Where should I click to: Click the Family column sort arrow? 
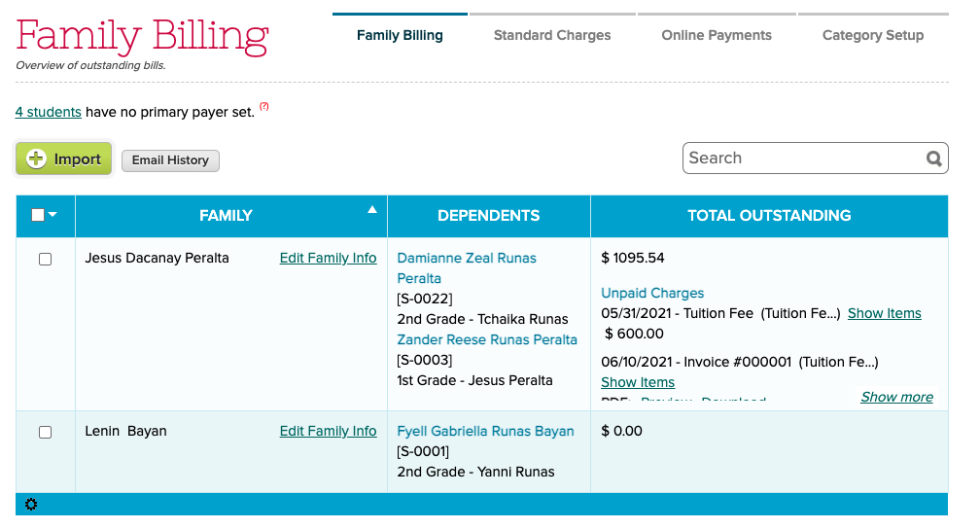coord(371,209)
